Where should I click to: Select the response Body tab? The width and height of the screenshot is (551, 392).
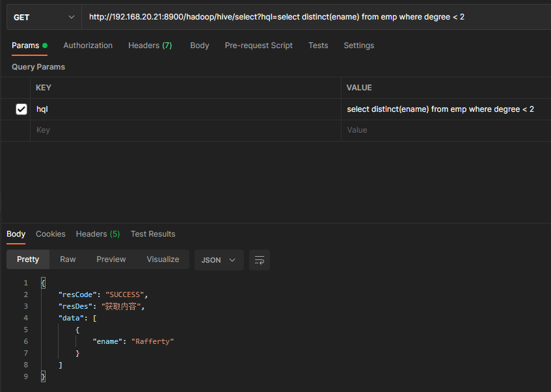point(16,234)
